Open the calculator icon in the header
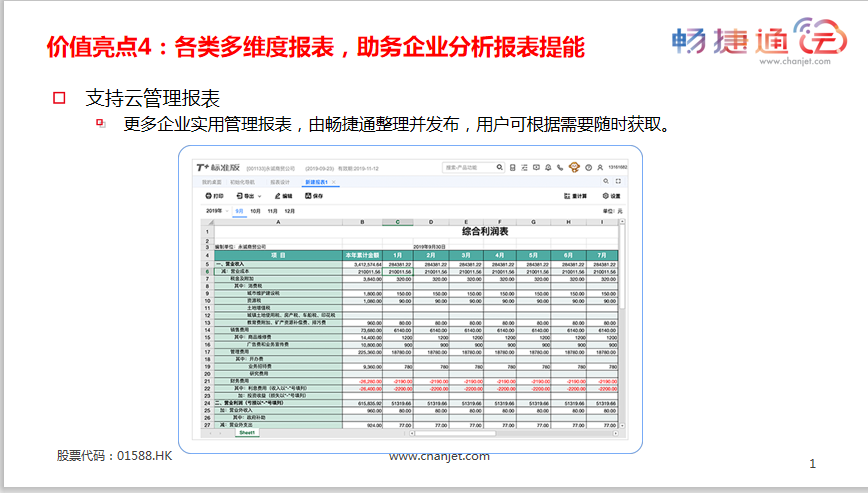 click(x=513, y=167)
